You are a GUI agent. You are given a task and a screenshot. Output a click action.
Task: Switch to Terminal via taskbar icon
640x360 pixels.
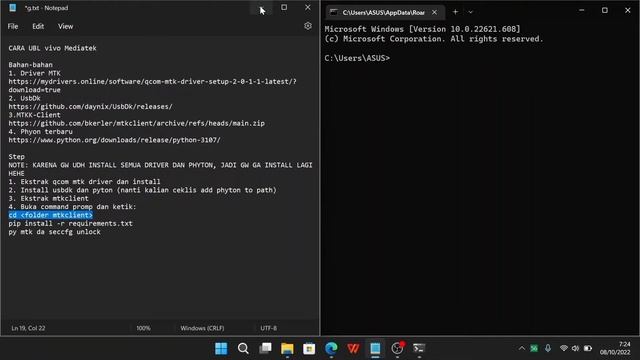[419, 349]
